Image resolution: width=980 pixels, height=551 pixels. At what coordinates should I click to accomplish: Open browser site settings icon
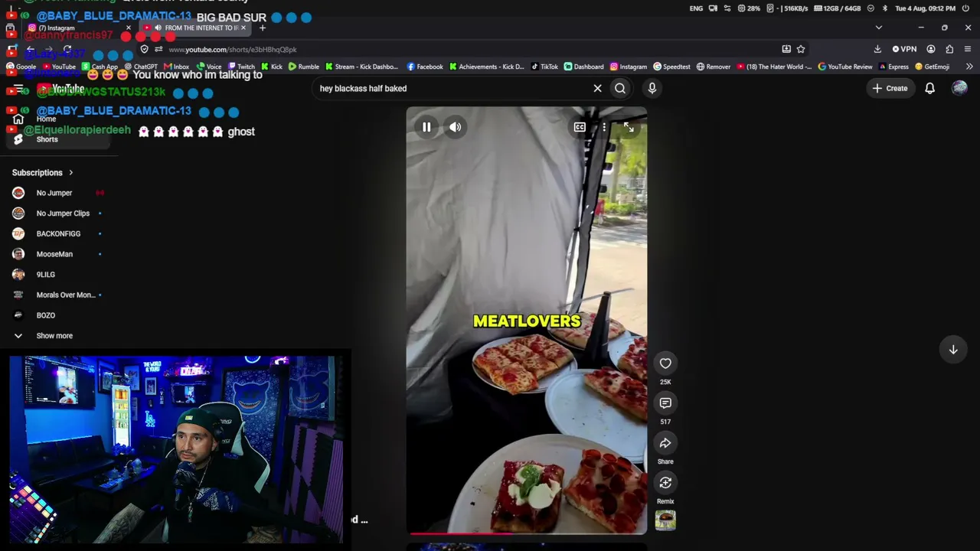tap(158, 50)
